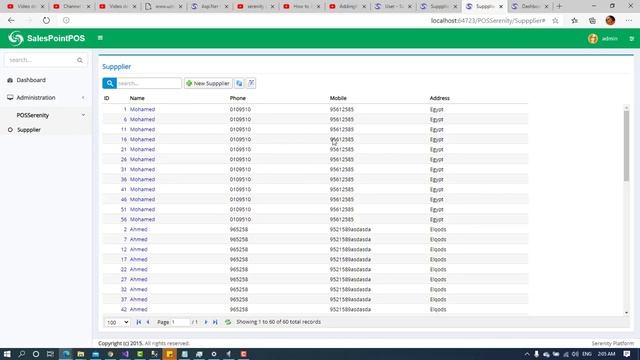The height and width of the screenshot is (360, 640).
Task: Open Dashboard in the sidebar
Action: [31, 80]
